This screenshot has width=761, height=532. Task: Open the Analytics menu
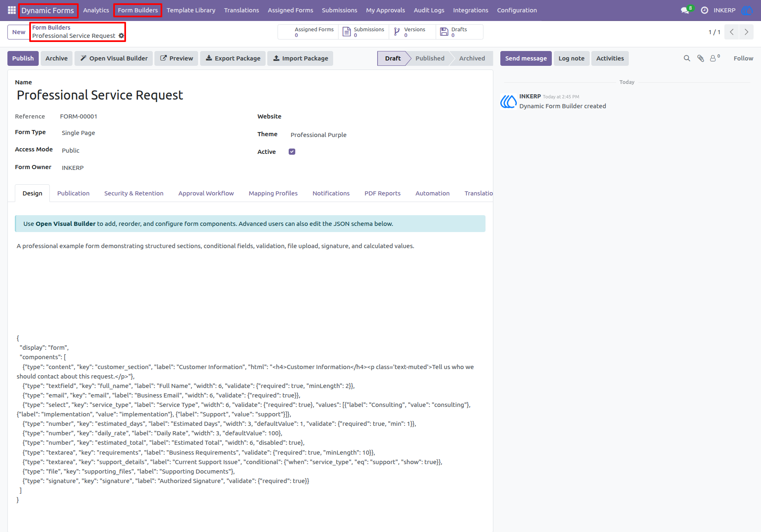(x=96, y=10)
